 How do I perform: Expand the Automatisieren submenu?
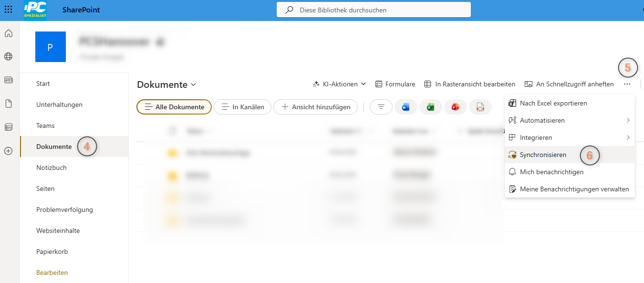tap(570, 120)
